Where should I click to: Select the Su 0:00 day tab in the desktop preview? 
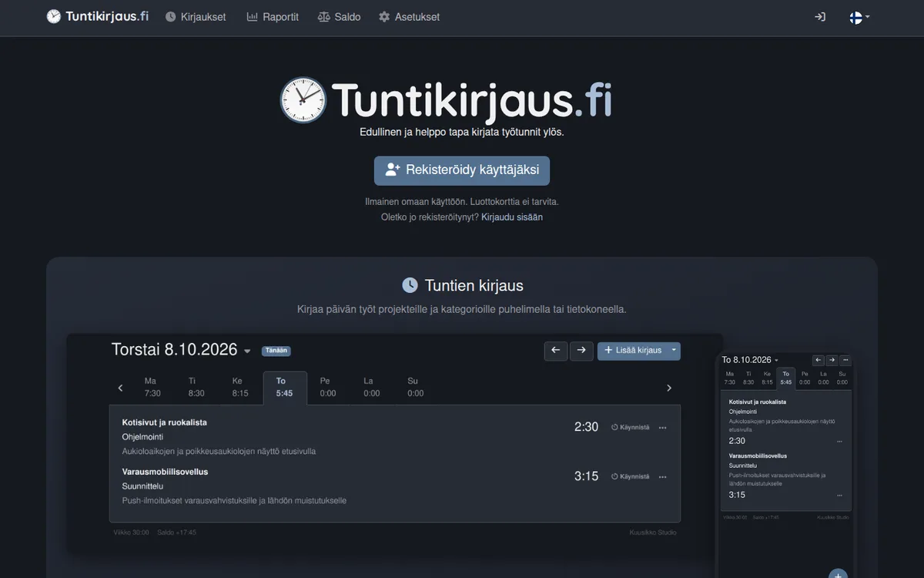[416, 388]
